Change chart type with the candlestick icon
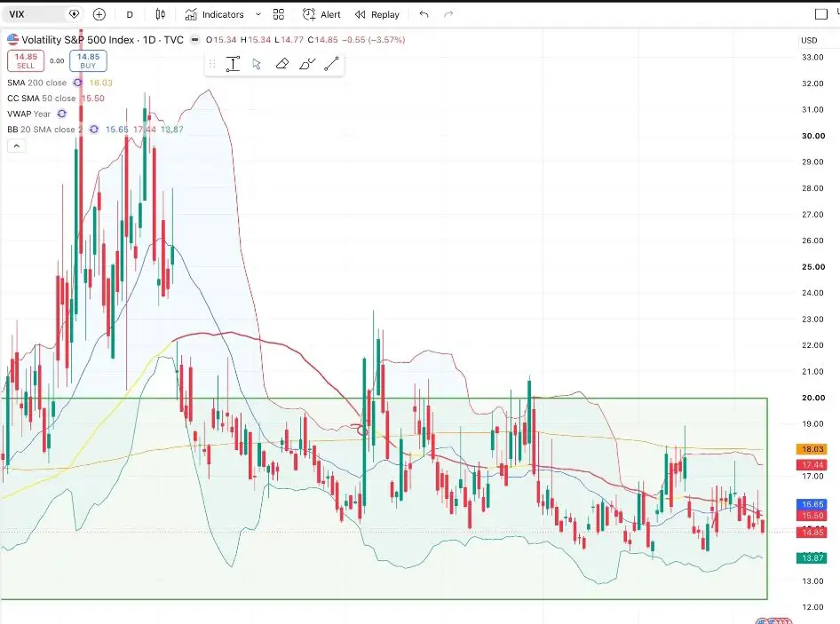This screenshot has height=624, width=840. [160, 14]
